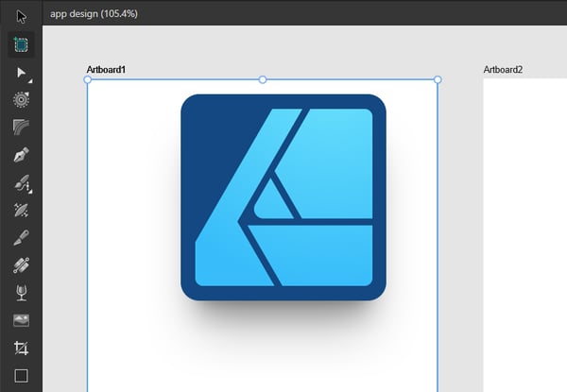Select the Rectangle shape tool
This screenshot has width=567, height=392.
tap(21, 375)
